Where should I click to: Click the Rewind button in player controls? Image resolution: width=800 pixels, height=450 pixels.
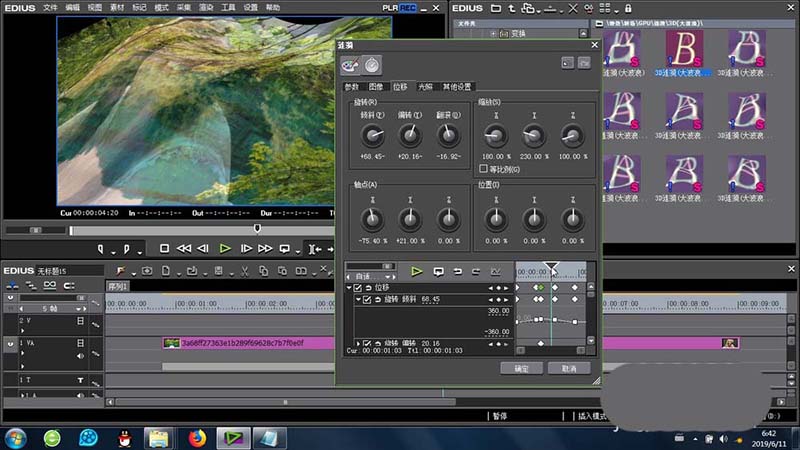184,248
